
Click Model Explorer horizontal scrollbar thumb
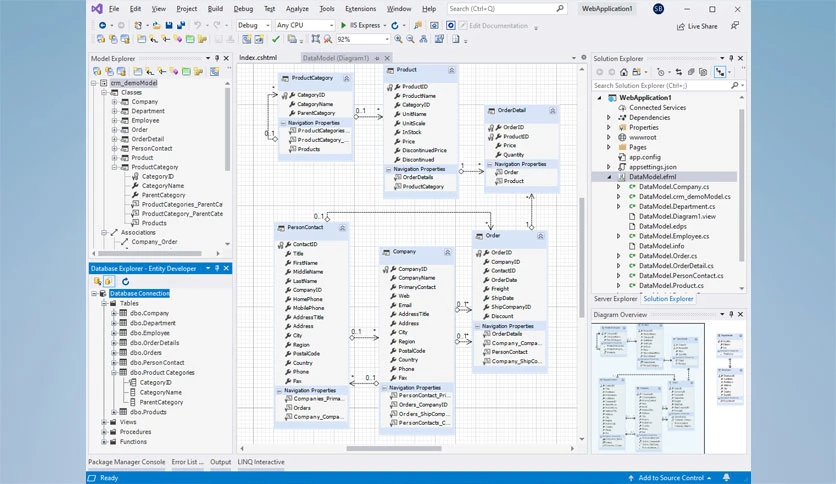150,253
